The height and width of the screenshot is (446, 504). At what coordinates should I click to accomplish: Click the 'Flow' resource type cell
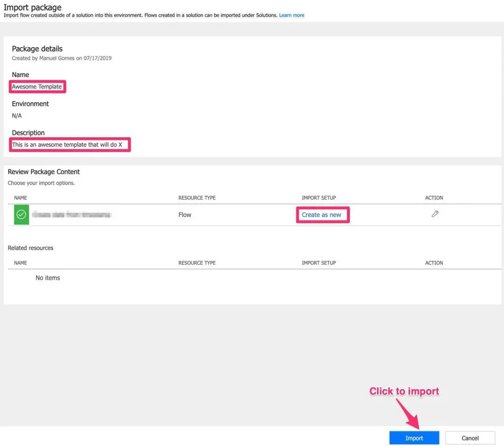[185, 215]
